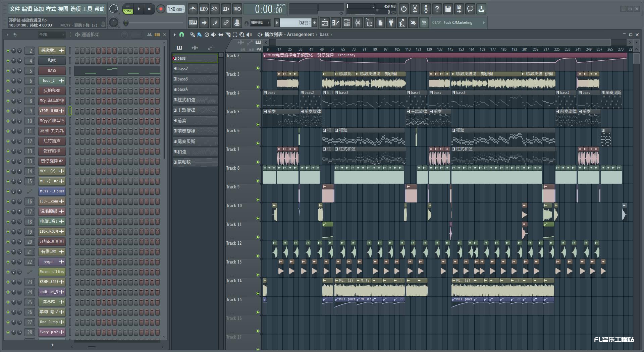Open channel rack options arrow

click(7, 35)
